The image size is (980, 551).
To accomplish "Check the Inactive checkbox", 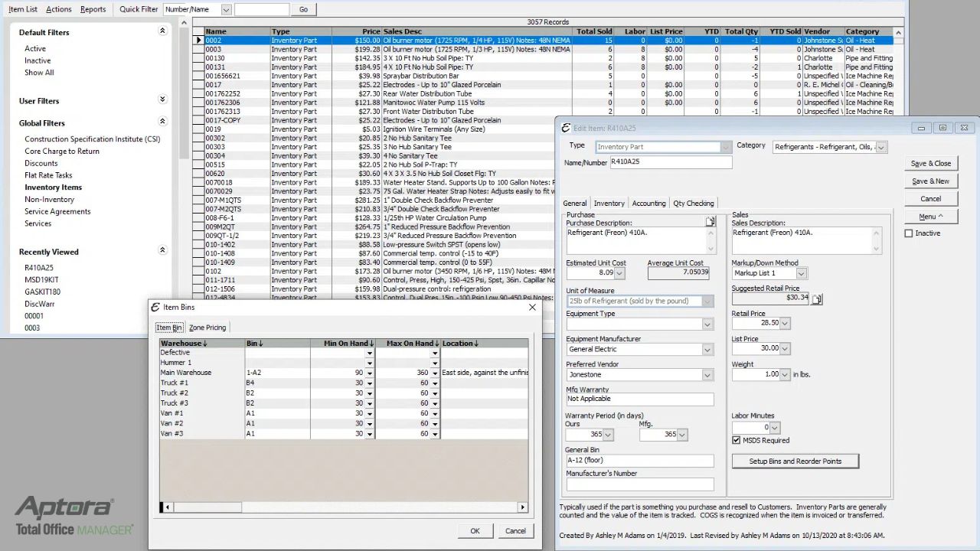I will pyautogui.click(x=909, y=233).
